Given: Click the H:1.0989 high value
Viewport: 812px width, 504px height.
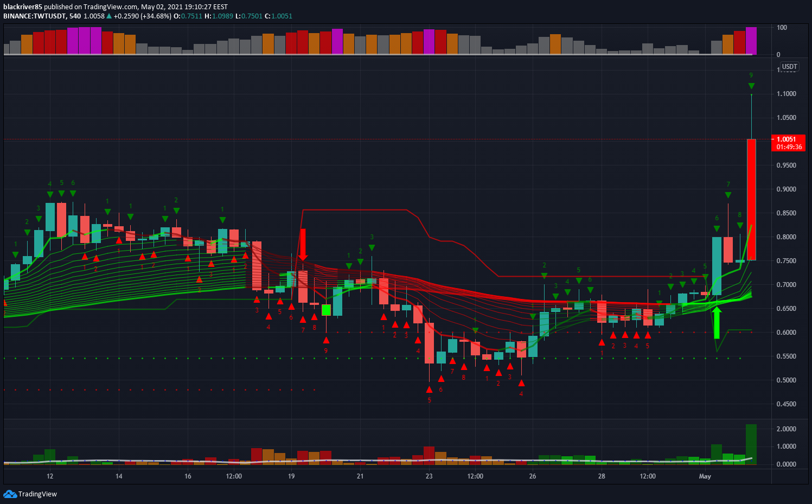Looking at the screenshot, I should pyautogui.click(x=219, y=16).
